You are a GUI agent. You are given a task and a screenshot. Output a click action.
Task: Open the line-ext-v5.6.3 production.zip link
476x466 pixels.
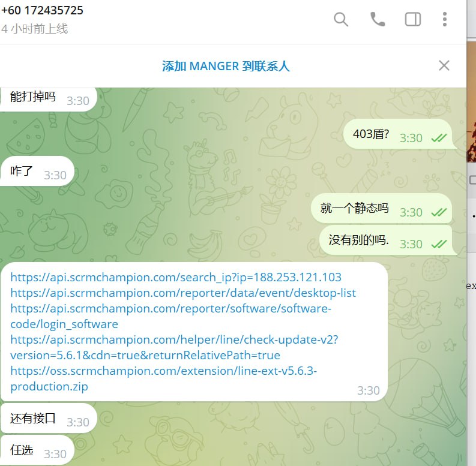164,379
